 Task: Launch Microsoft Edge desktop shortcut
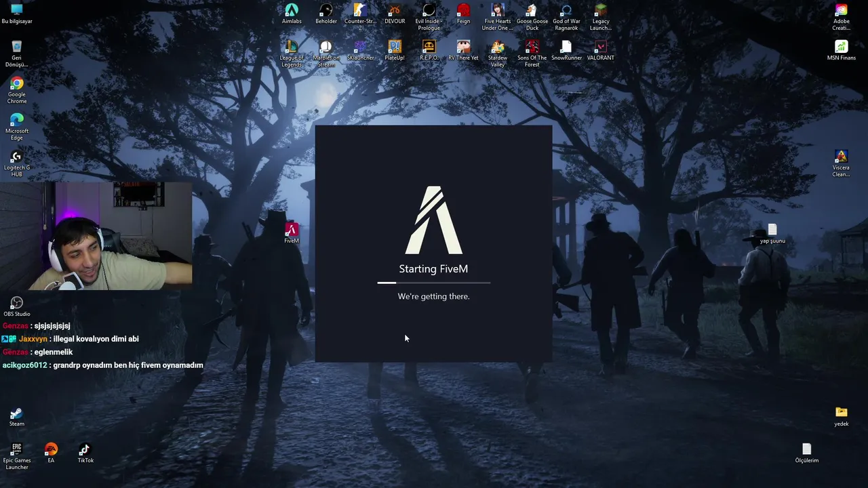coord(17,127)
